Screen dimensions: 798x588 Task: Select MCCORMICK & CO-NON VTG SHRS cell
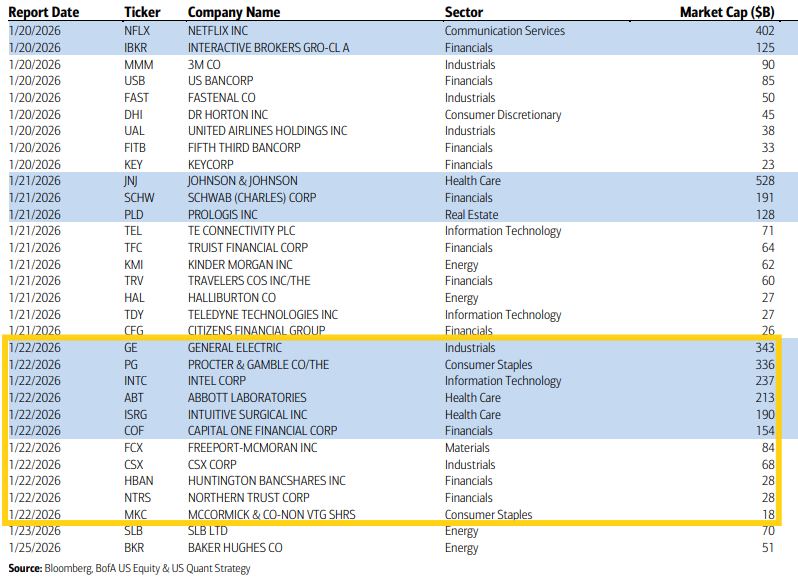[x=271, y=515]
